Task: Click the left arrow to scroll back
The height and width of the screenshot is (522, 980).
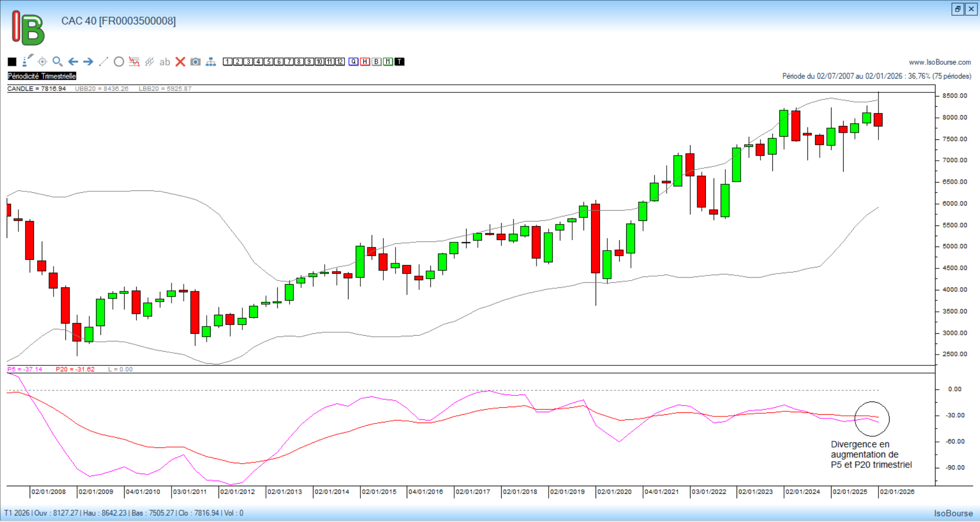Action: coord(73,62)
